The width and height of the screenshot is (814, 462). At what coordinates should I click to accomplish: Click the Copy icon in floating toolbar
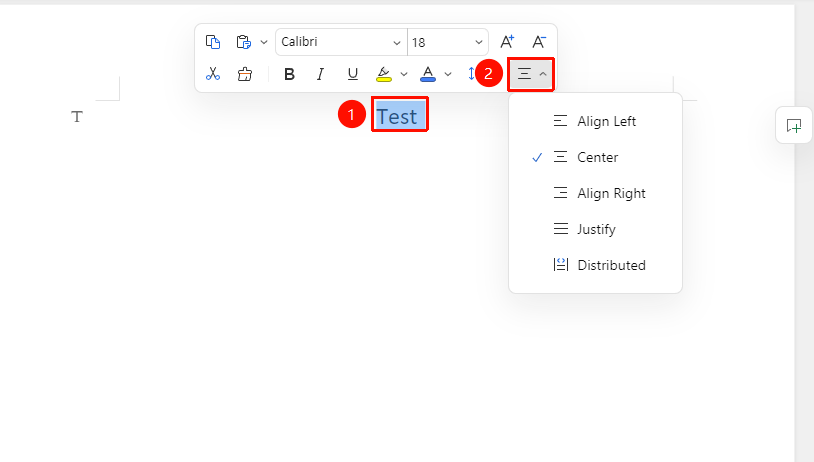click(213, 42)
